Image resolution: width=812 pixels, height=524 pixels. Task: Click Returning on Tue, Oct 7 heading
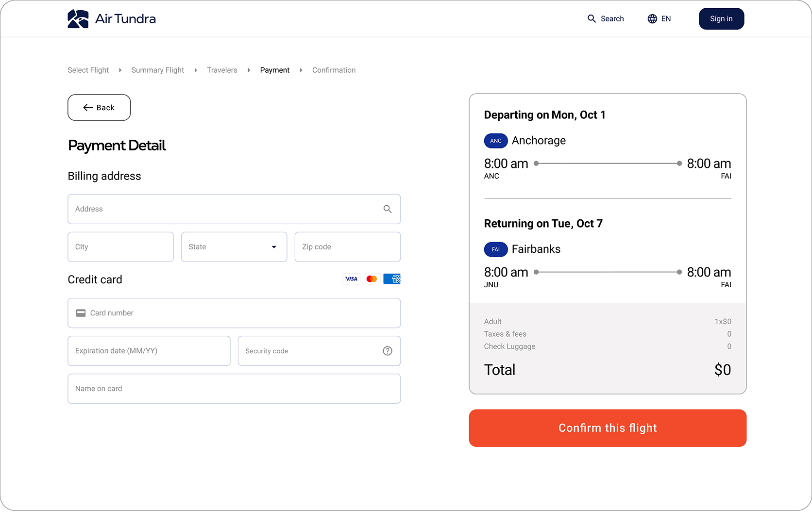click(x=543, y=224)
